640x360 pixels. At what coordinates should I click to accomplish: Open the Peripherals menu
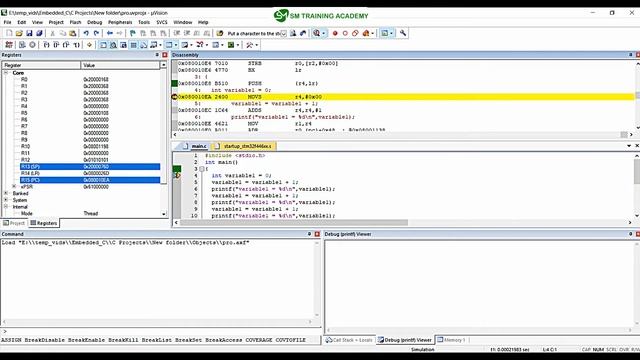point(120,22)
